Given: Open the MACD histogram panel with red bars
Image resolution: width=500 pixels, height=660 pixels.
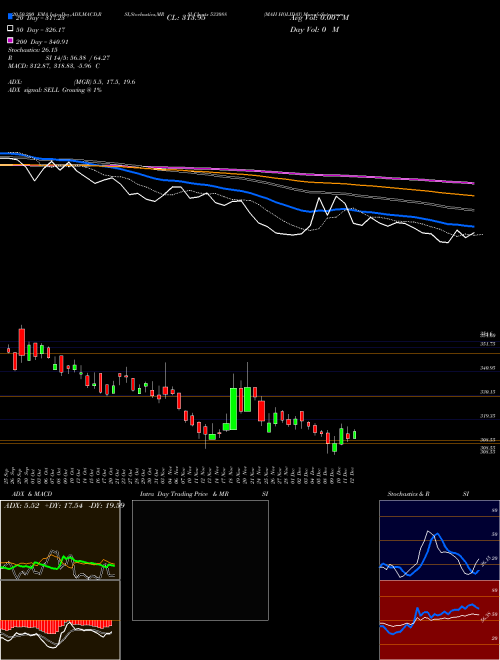Looking at the screenshot, I should (x=60, y=620).
